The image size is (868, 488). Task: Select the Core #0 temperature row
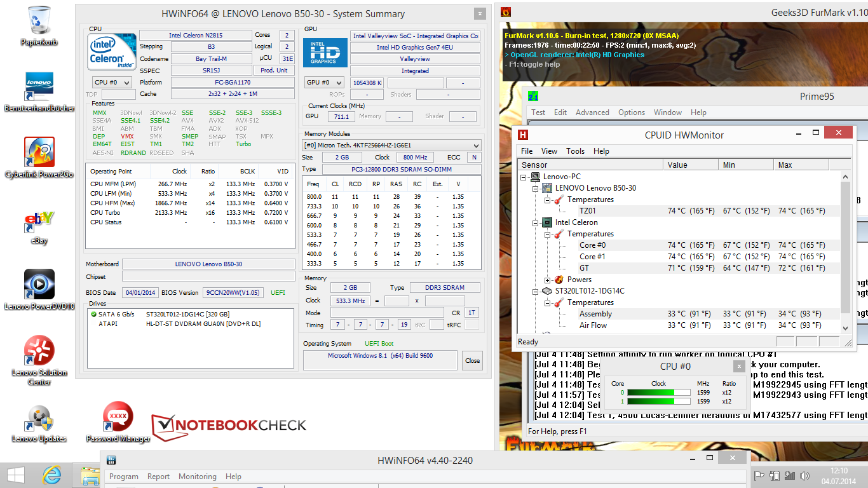pyautogui.click(x=679, y=245)
